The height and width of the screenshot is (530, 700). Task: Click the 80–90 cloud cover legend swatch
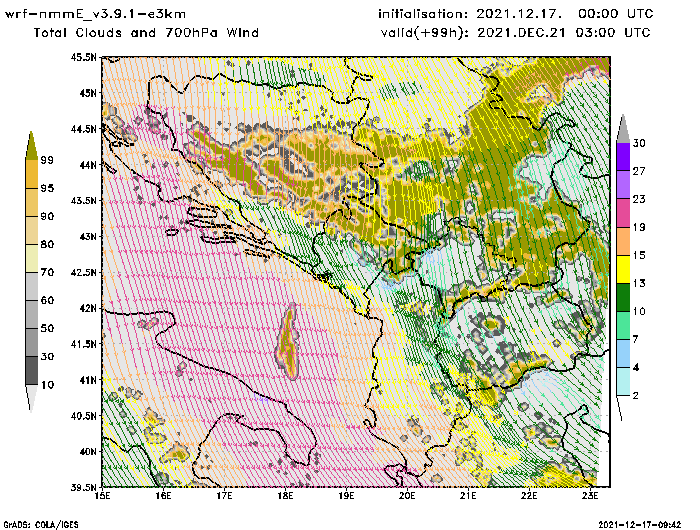(31, 230)
